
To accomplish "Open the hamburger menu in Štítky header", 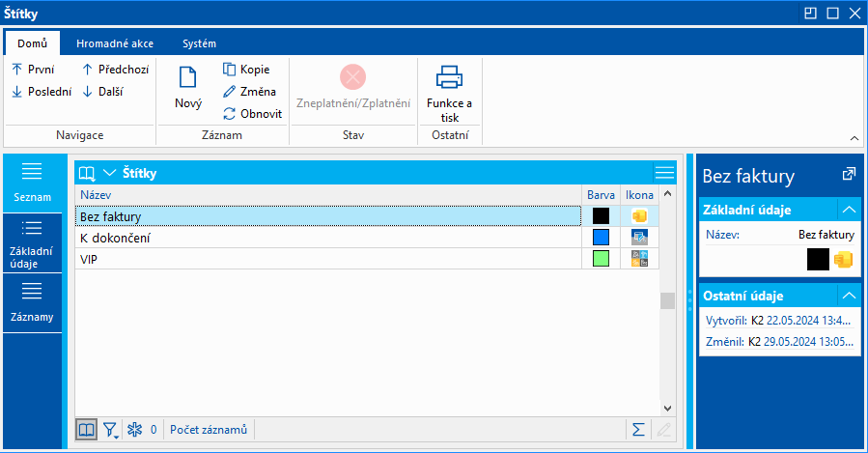I will click(664, 173).
